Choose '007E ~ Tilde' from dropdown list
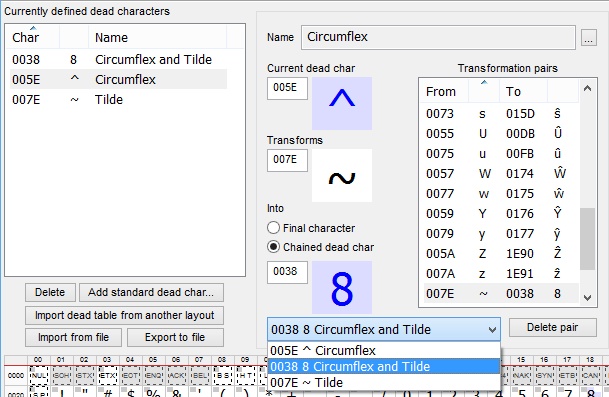 pyautogui.click(x=383, y=383)
